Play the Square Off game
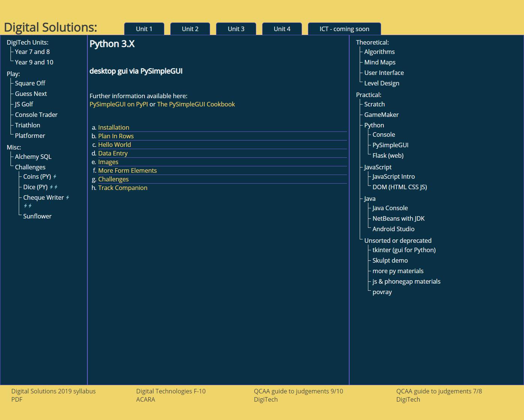 (30, 83)
